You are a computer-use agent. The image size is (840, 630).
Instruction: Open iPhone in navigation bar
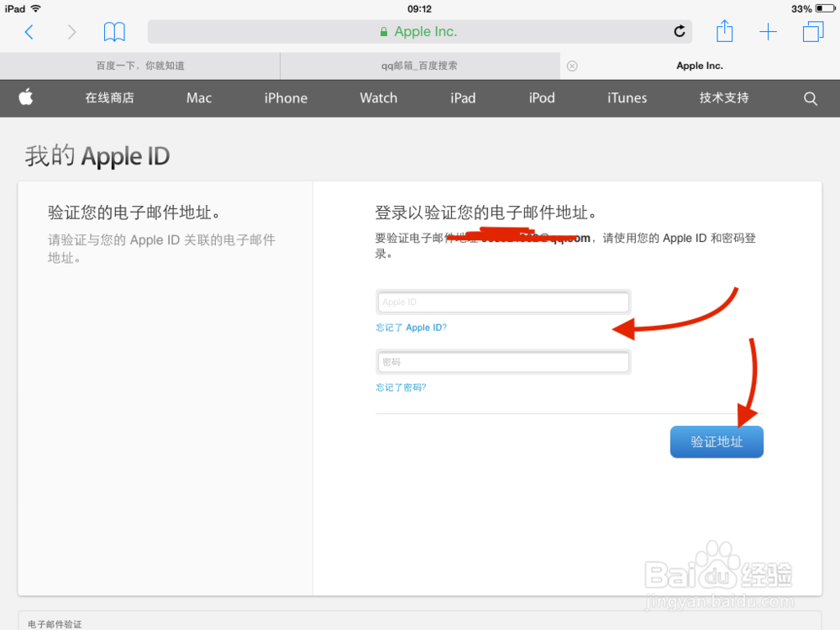[x=286, y=98]
